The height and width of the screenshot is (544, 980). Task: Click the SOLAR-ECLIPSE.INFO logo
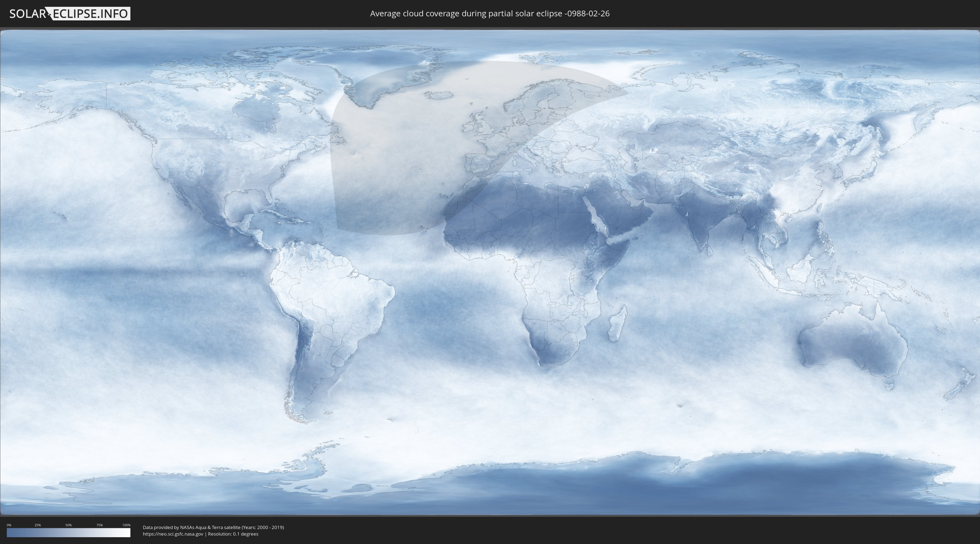tap(70, 14)
